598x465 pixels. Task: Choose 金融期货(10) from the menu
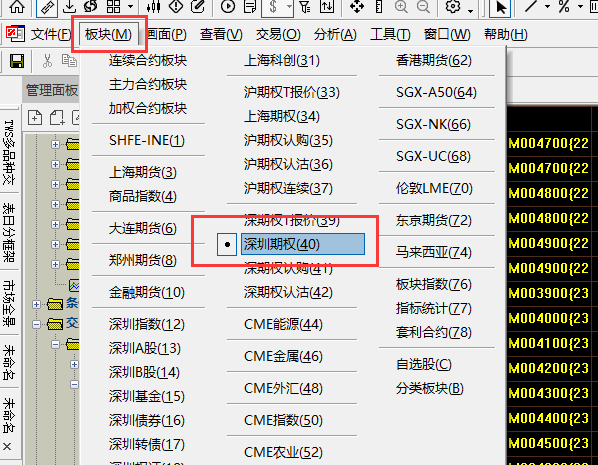point(147,292)
